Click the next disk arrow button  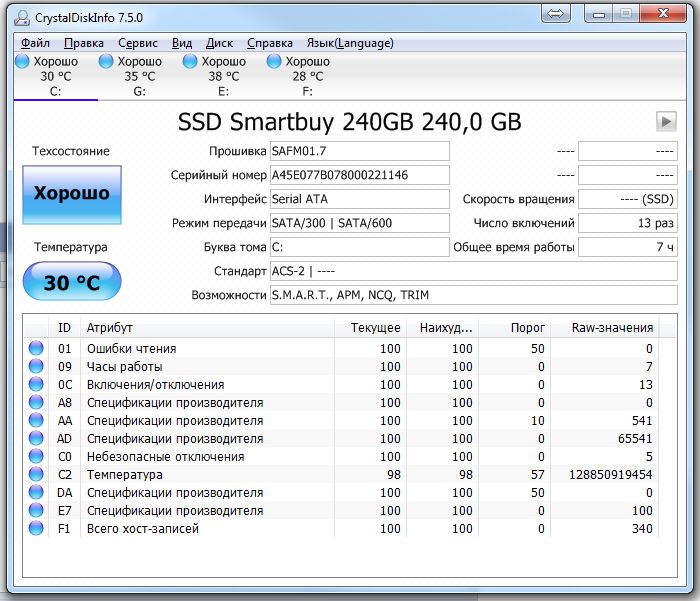click(x=666, y=121)
